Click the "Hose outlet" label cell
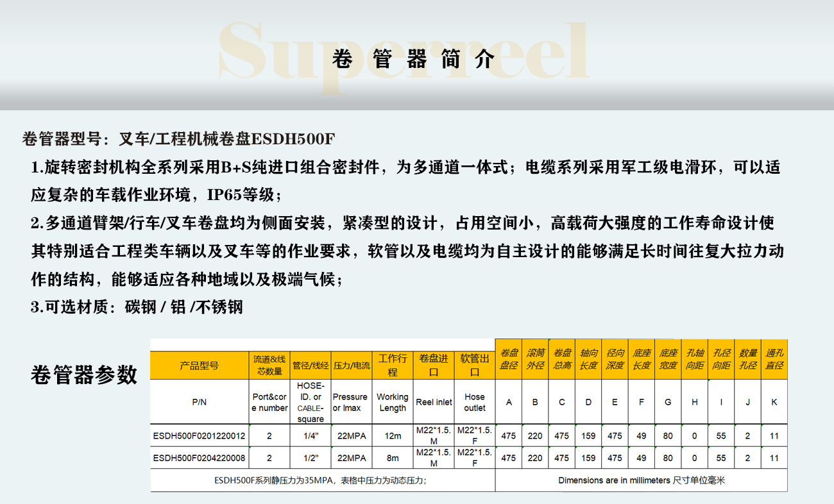Image resolution: width=834 pixels, height=504 pixels. pos(475,402)
